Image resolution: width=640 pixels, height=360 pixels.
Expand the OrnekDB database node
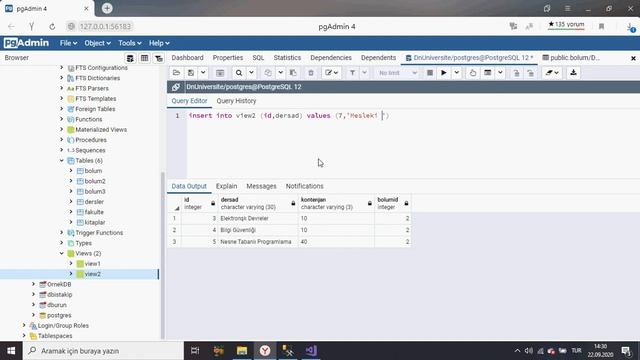click(33, 284)
